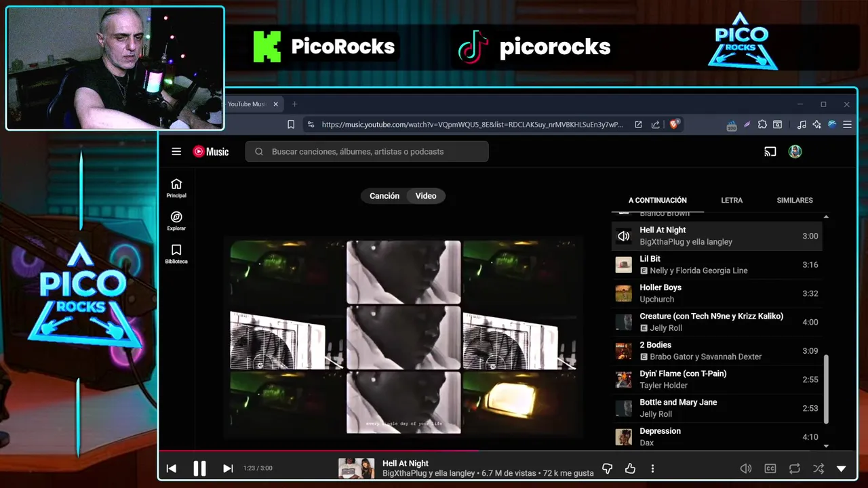
Task: Click the Hell At Night title in player bar
Action: 406,464
